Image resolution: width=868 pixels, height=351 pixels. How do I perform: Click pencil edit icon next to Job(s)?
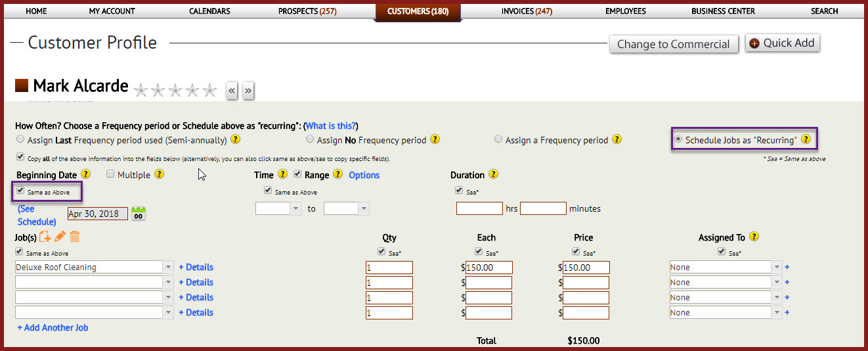[x=60, y=237]
